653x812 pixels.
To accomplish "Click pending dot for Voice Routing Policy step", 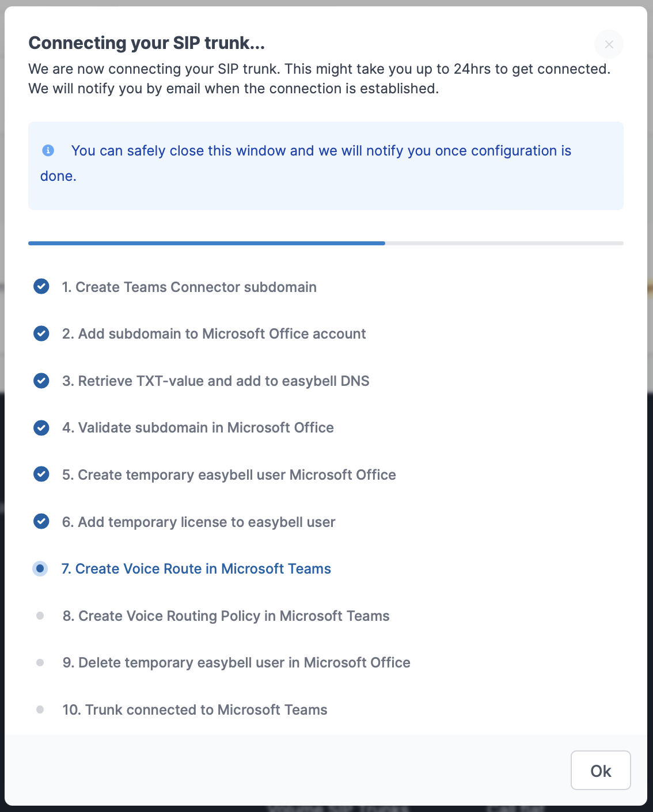I will point(40,616).
